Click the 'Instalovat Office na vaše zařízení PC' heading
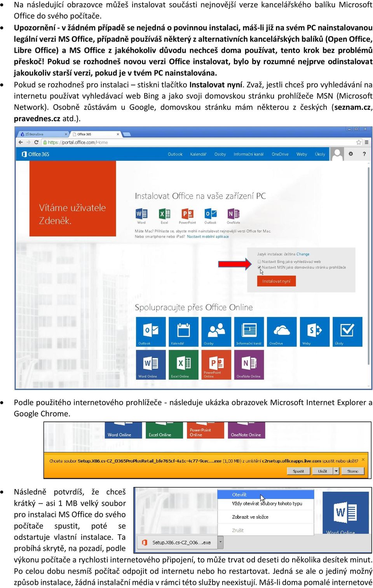 click(x=200, y=196)
